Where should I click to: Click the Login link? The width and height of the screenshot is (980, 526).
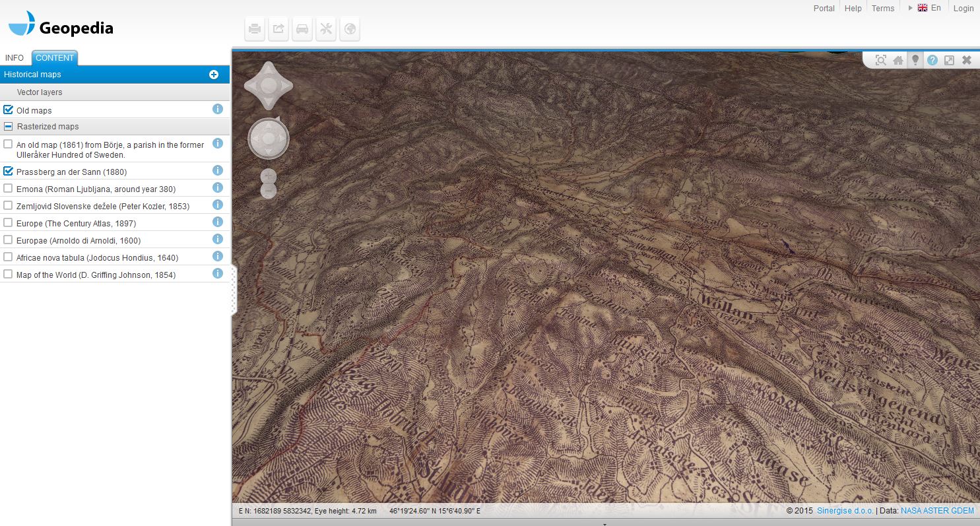964,9
